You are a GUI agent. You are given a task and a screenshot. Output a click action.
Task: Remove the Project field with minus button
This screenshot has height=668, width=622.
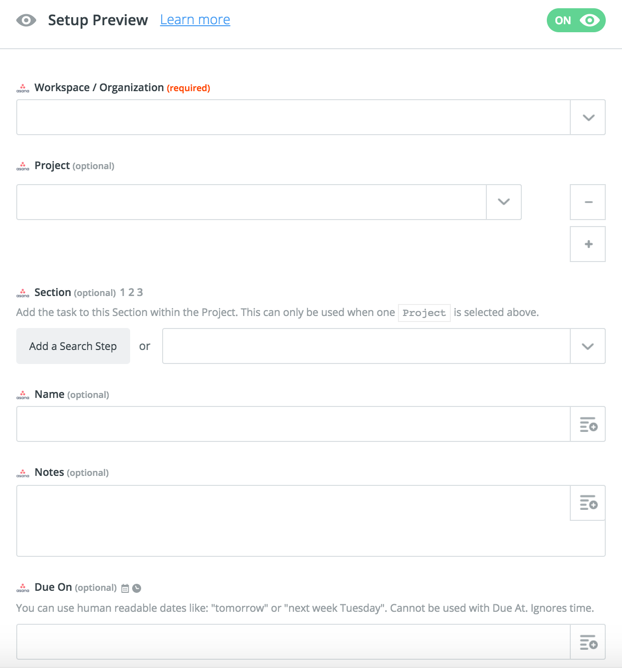(588, 202)
